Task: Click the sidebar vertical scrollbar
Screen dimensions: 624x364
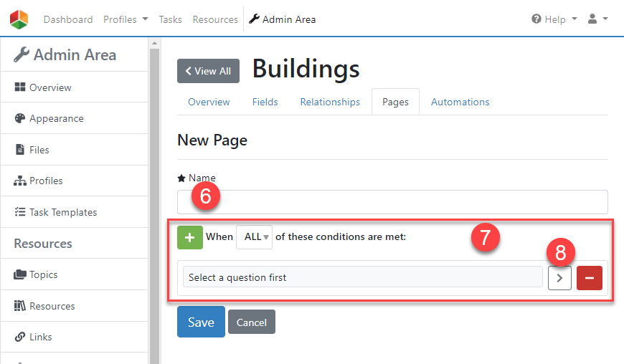Action: [x=153, y=201]
